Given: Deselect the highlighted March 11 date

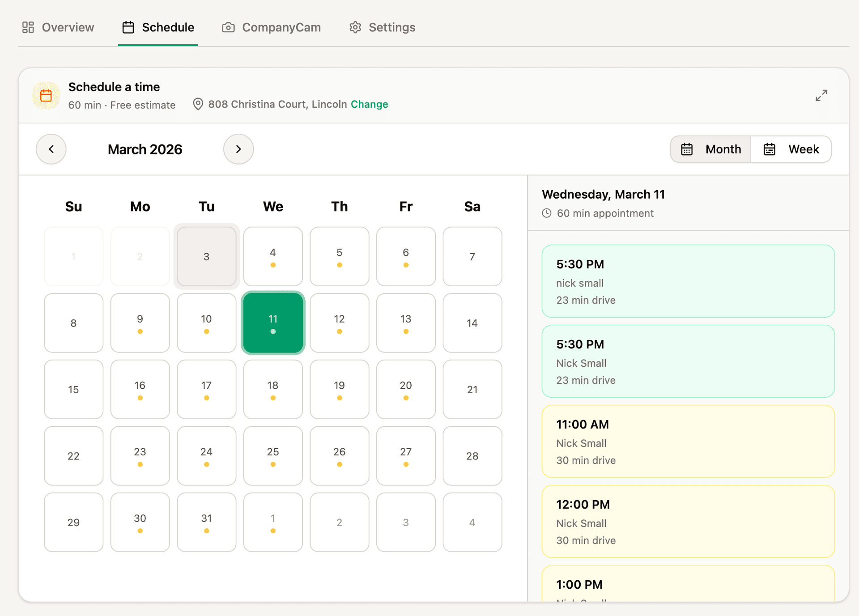Looking at the screenshot, I should [273, 323].
